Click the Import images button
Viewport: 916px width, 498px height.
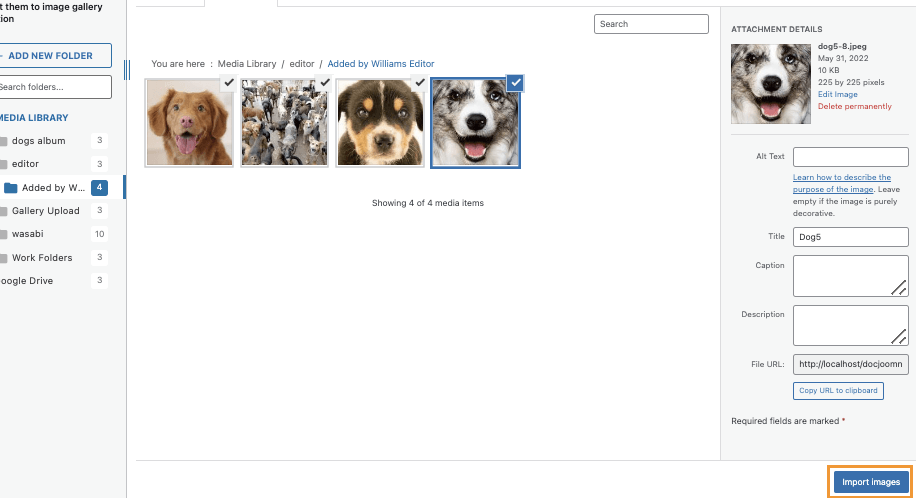pyautogui.click(x=870, y=482)
